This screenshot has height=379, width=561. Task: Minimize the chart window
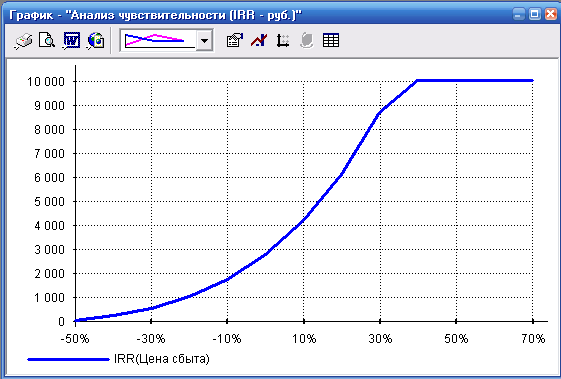[x=518, y=14]
